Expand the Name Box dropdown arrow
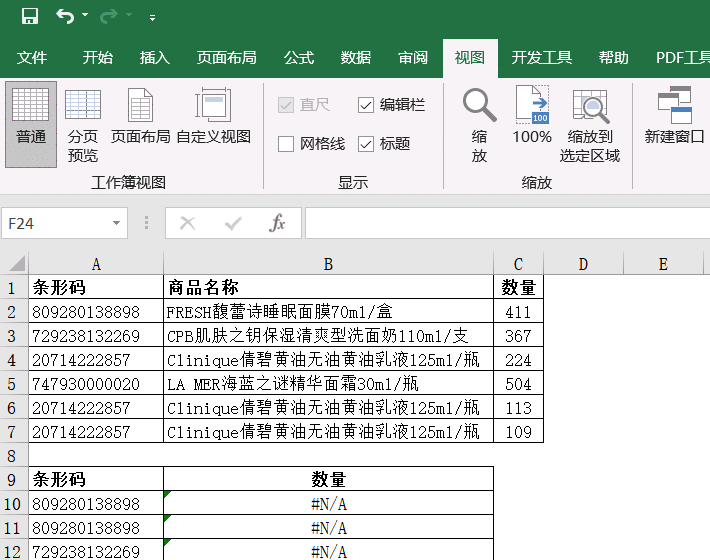 pyautogui.click(x=116, y=223)
